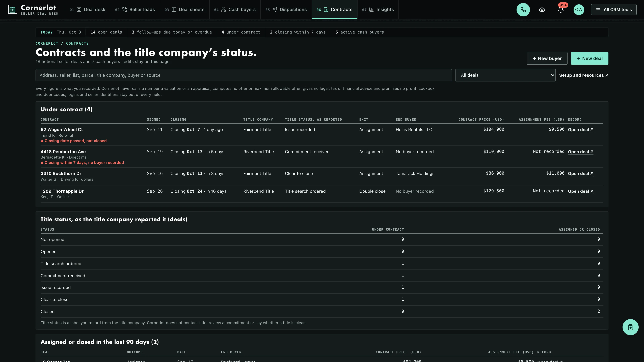Open the OW user avatar
Viewport: 644px width, 362px height.
[x=579, y=10]
